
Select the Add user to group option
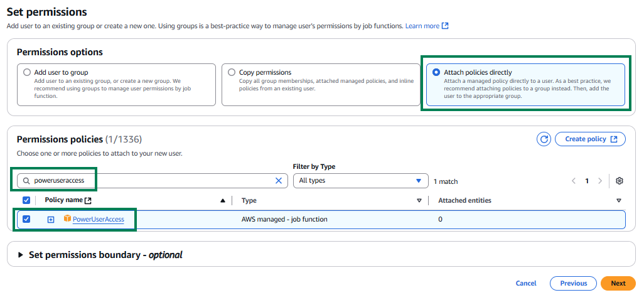click(x=27, y=72)
